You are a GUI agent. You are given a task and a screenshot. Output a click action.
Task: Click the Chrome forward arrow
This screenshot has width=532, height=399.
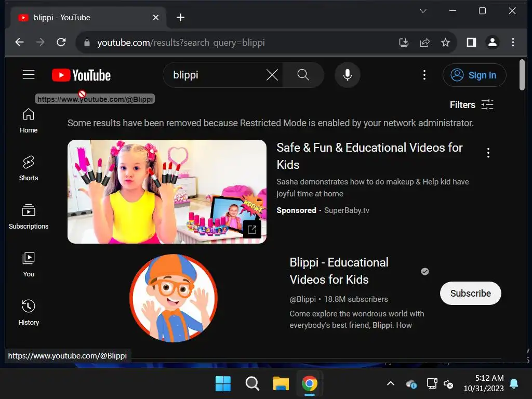coord(40,43)
